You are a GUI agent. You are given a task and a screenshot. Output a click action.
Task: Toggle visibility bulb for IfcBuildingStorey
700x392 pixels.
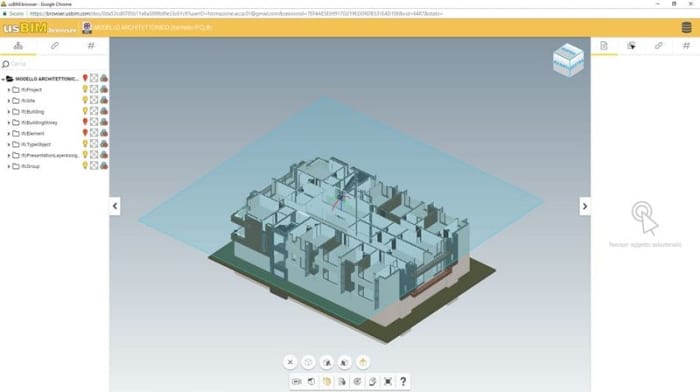coord(85,122)
